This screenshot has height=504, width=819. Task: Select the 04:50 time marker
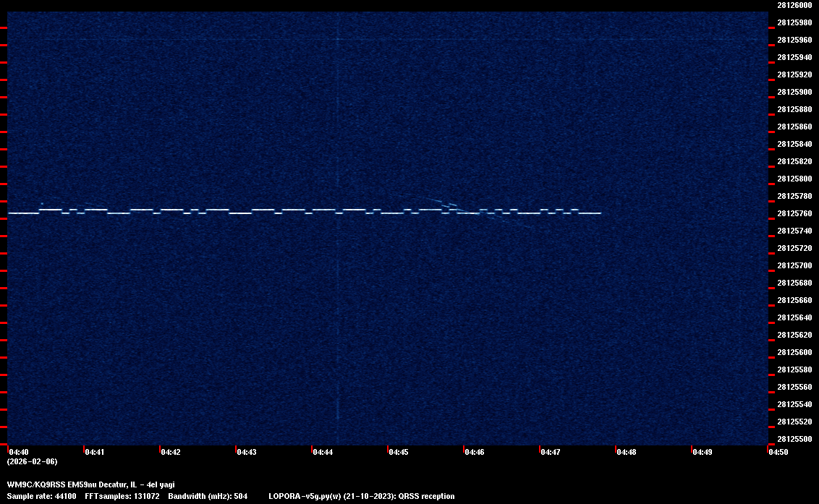pyautogui.click(x=778, y=452)
